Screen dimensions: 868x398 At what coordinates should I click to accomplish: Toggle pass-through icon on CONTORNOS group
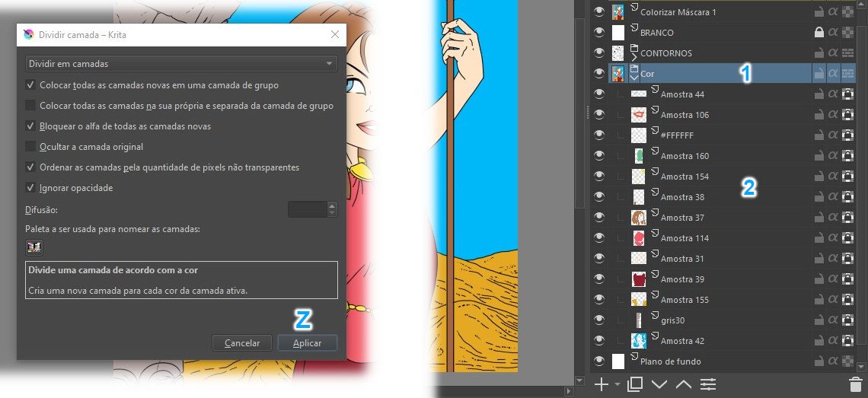[x=847, y=53]
